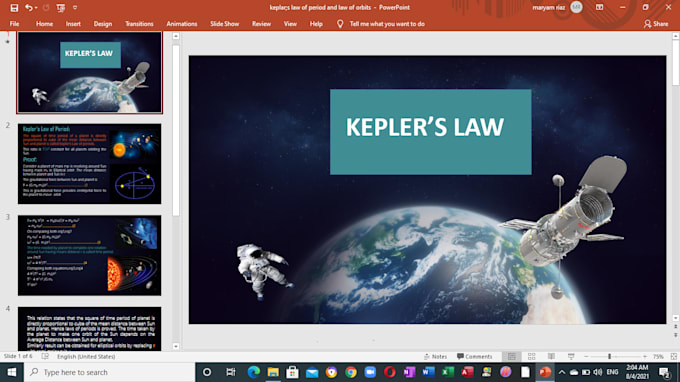
Task: Open Ribbon Display Options icon
Action: [599, 7]
